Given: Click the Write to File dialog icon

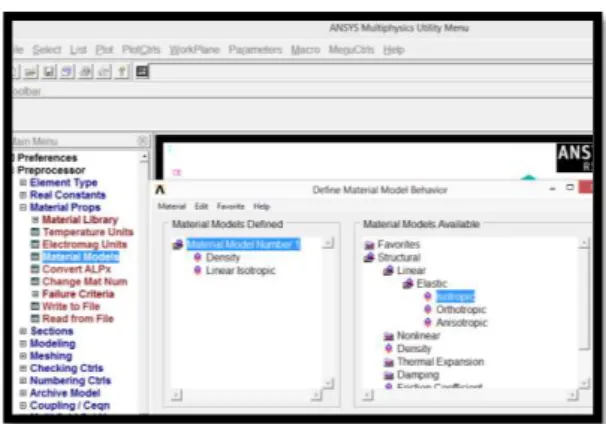Looking at the screenshot, I should coord(35,306).
